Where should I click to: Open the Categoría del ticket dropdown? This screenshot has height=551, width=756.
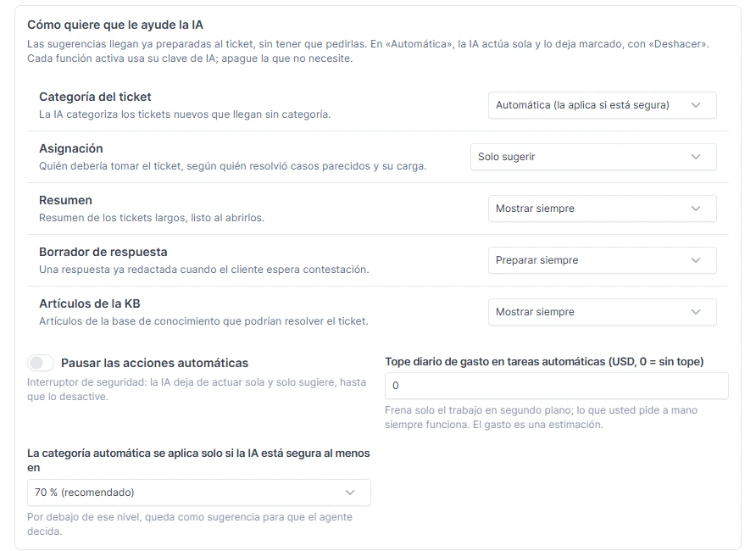[x=603, y=105]
